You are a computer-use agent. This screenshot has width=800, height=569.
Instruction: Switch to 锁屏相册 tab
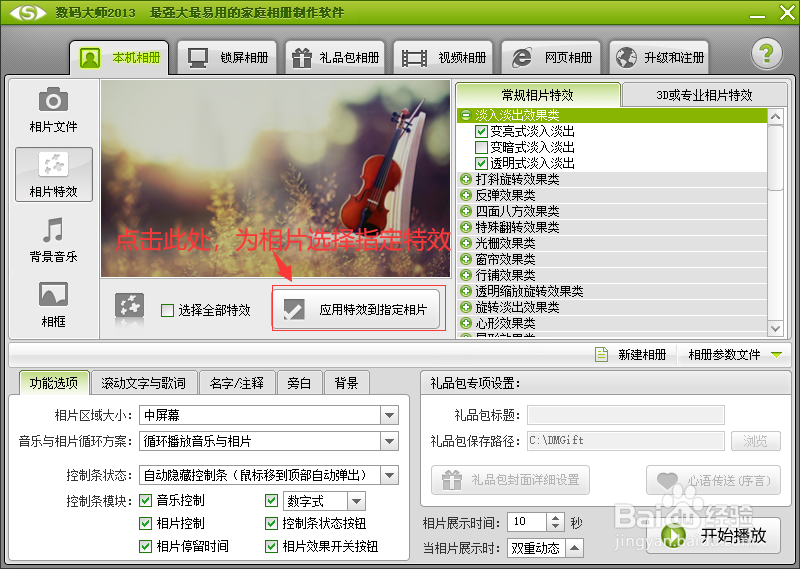(x=228, y=58)
